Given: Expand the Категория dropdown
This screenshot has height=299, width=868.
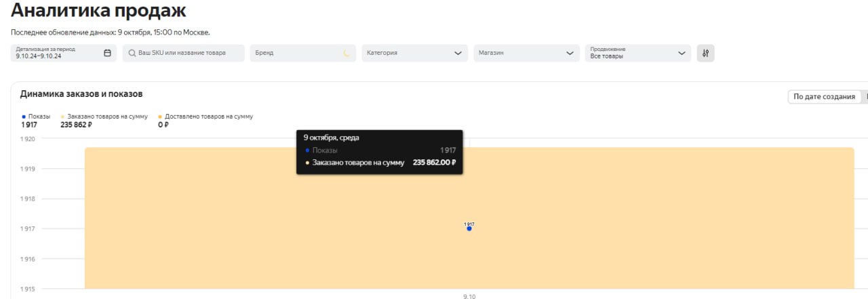Looking at the screenshot, I should pos(414,53).
